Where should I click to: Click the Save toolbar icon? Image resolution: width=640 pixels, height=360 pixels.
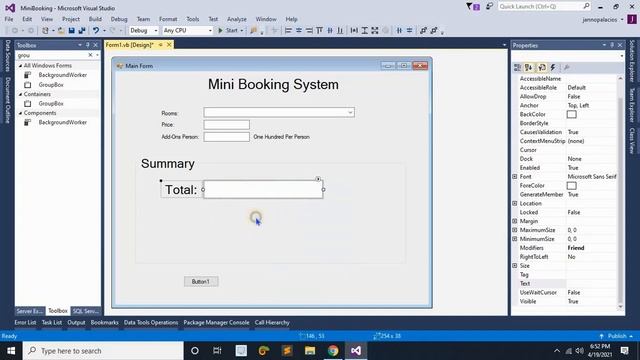pyautogui.click(x=71, y=30)
